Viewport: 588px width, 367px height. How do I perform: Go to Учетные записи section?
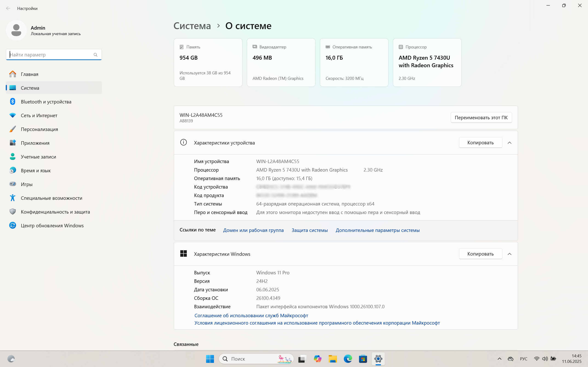[x=38, y=157]
